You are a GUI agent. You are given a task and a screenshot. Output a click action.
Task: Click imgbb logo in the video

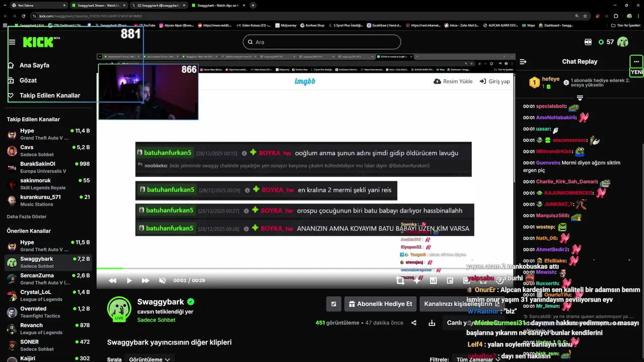(305, 81)
